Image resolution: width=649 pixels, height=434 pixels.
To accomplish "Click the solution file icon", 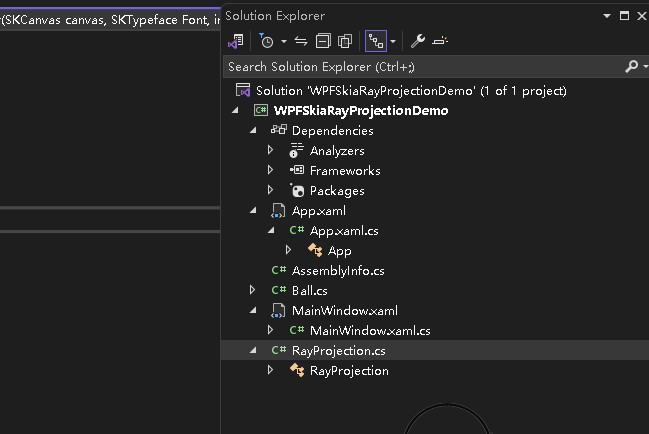I will click(243, 90).
